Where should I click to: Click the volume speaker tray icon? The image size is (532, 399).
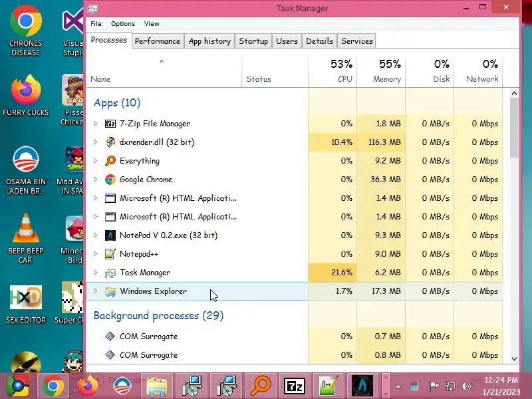point(466,386)
